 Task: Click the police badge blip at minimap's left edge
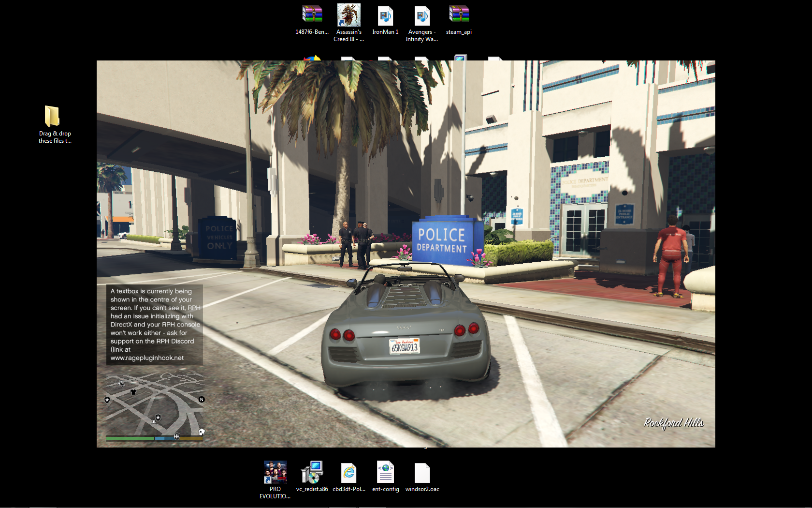pyautogui.click(x=107, y=400)
